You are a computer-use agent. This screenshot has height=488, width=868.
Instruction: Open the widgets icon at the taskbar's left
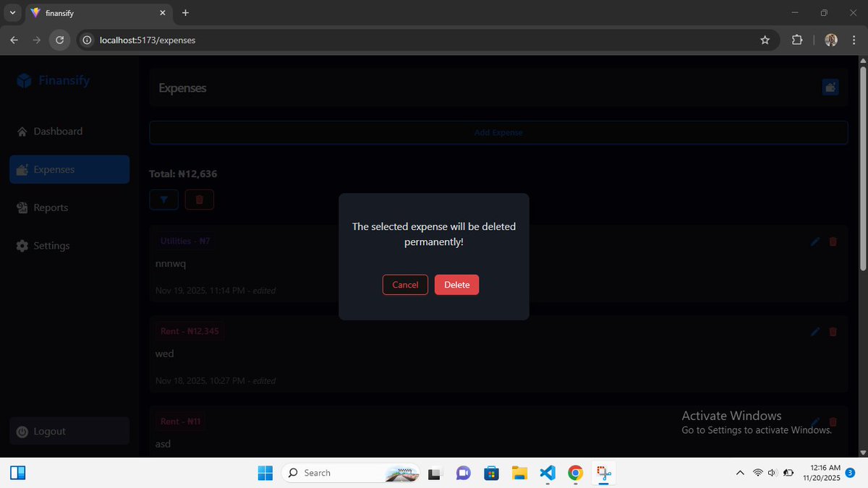coord(17,473)
